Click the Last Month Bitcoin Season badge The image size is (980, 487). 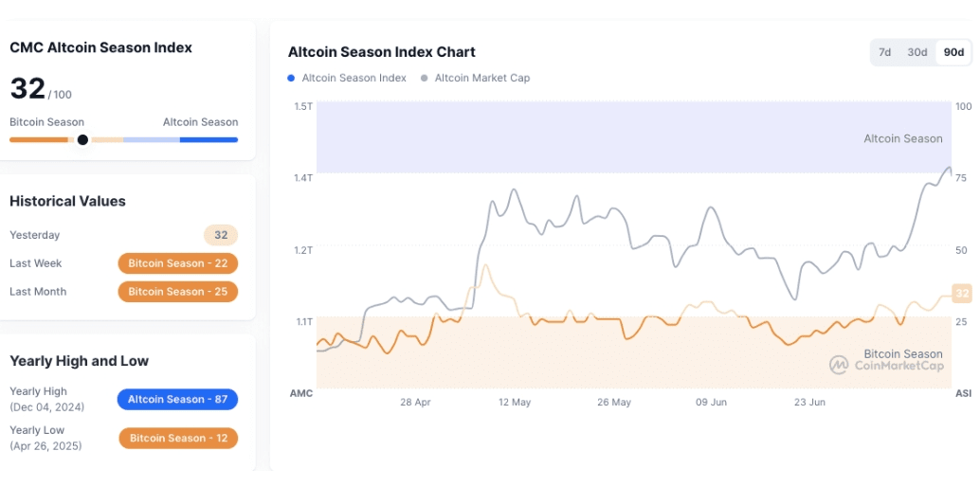pyautogui.click(x=177, y=292)
